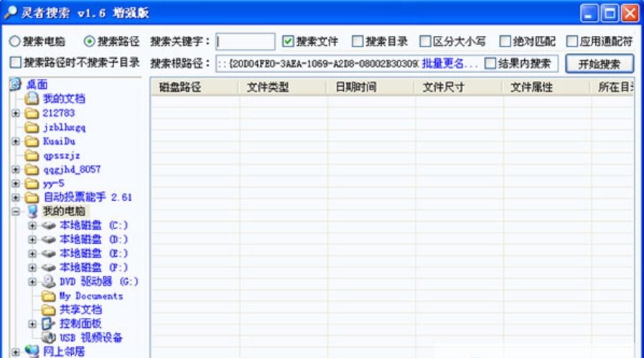Click the 212783 folder icon

click(x=32, y=113)
